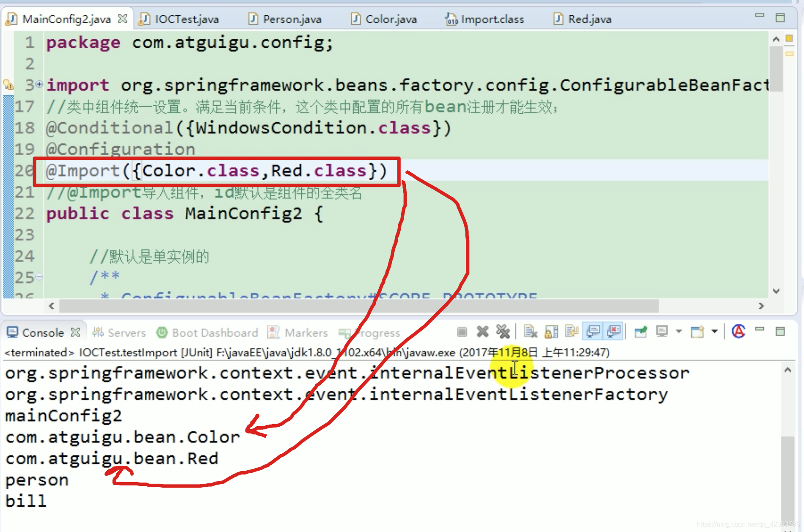
Task: Click the Import.class file icon on tab
Action: tap(452, 19)
